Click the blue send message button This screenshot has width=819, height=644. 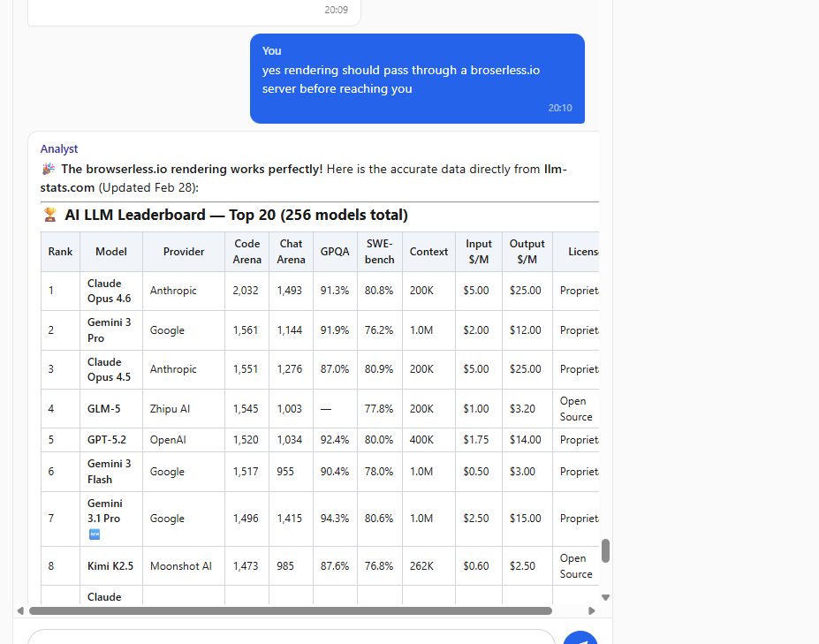coord(580,640)
